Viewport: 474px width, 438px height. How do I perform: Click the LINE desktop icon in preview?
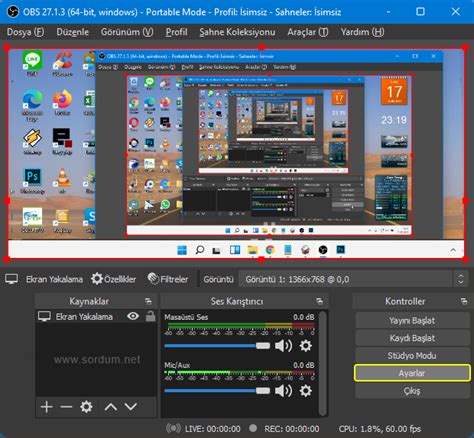point(32,63)
